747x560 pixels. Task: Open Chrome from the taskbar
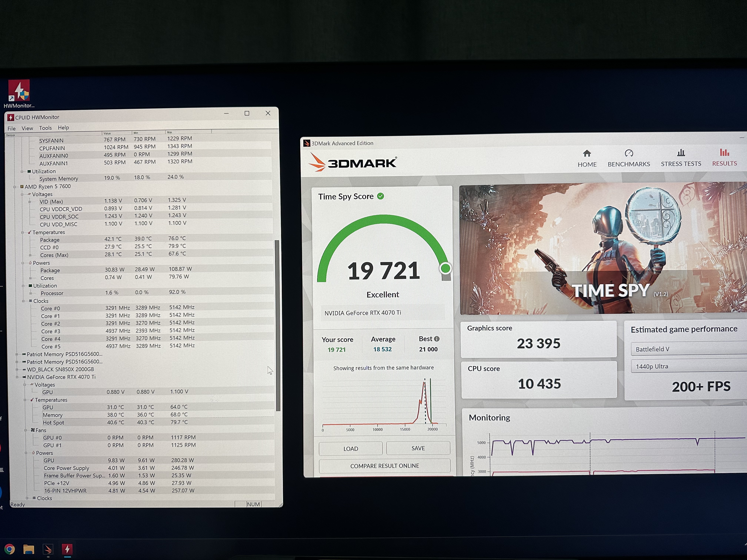[x=9, y=549]
